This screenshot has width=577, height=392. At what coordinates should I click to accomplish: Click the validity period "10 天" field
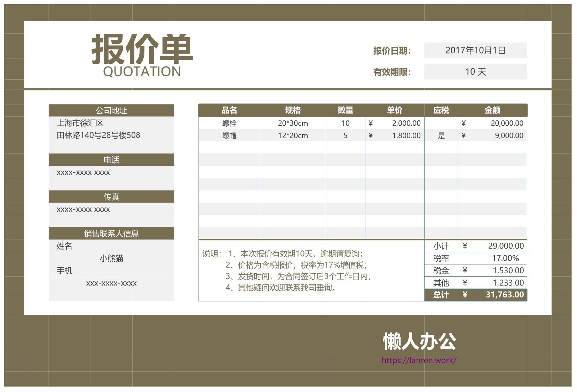475,72
